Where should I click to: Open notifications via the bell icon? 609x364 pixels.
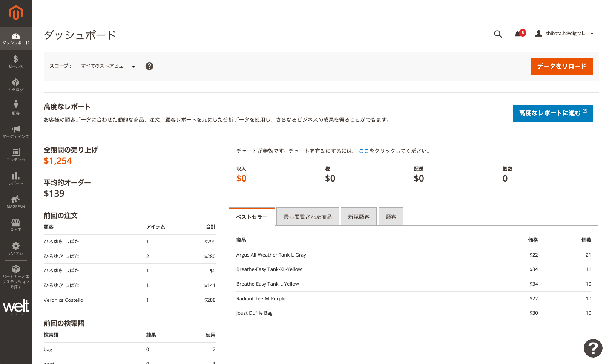(x=517, y=34)
